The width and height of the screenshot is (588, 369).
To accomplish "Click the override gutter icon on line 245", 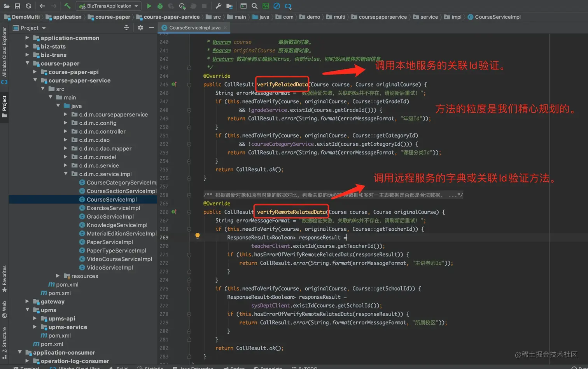I will (x=174, y=84).
